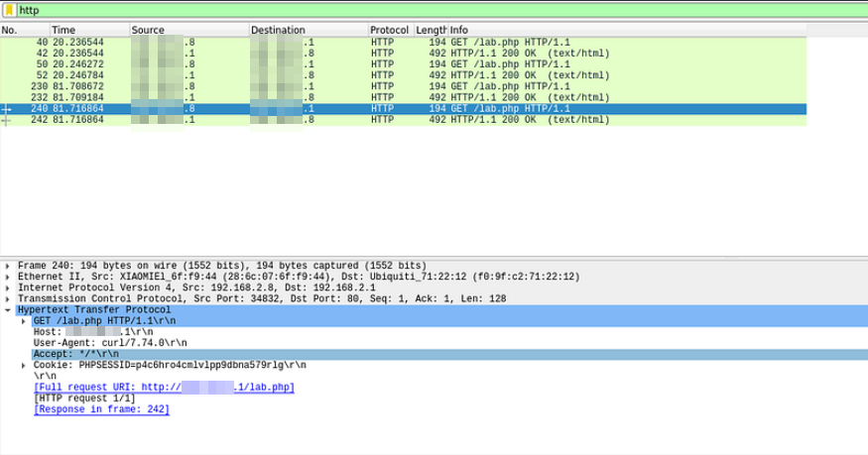868x455 pixels.
Task: Select the User-Agent curl/7.74.0 line
Action: tap(110, 343)
